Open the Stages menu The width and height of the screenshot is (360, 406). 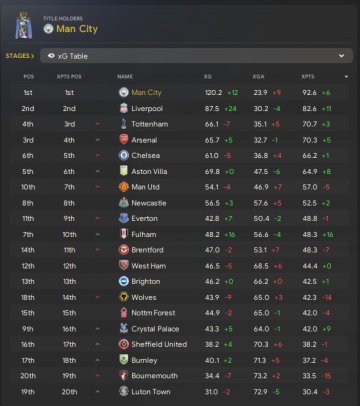pyautogui.click(x=20, y=56)
